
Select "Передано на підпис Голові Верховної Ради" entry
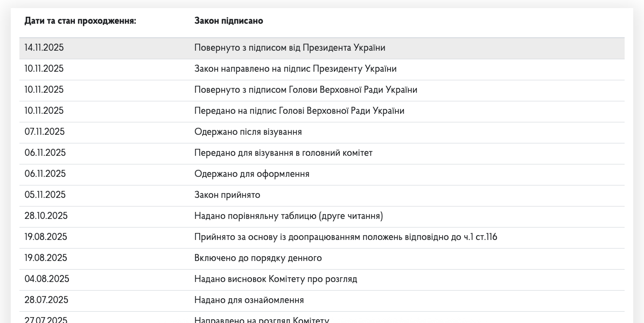click(x=299, y=111)
